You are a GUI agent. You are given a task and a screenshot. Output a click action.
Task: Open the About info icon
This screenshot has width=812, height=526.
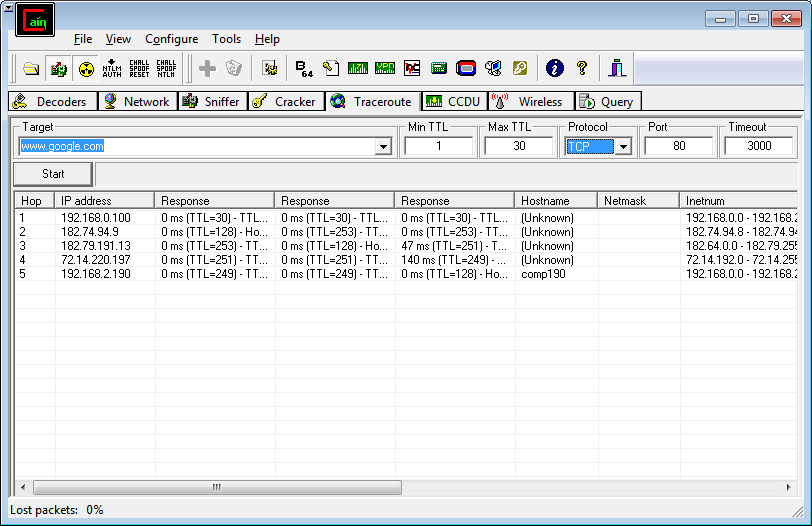(555, 68)
